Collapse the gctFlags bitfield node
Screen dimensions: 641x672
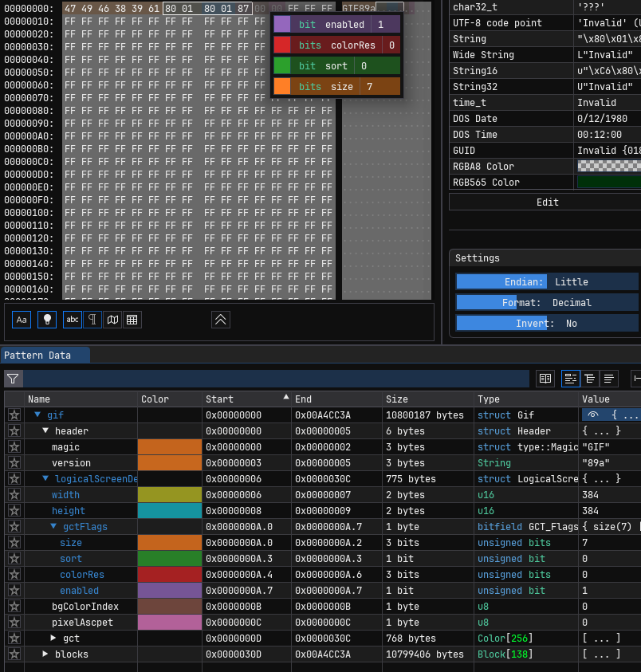tap(53, 526)
